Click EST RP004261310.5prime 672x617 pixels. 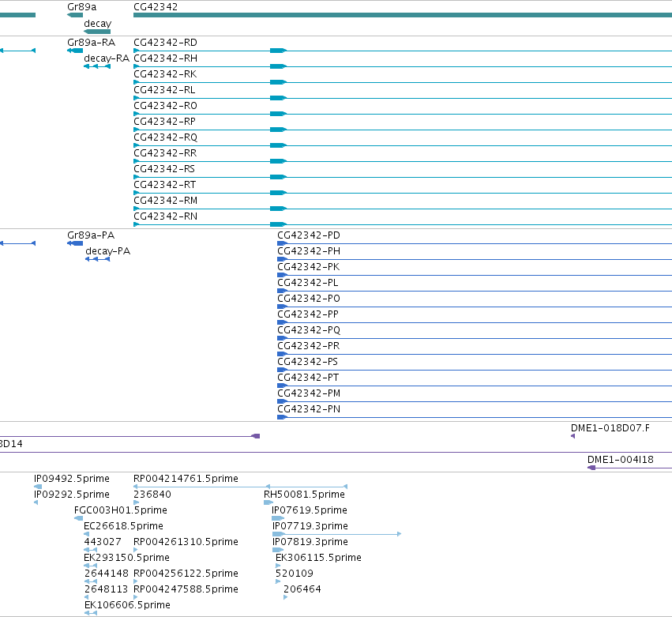tap(186, 542)
